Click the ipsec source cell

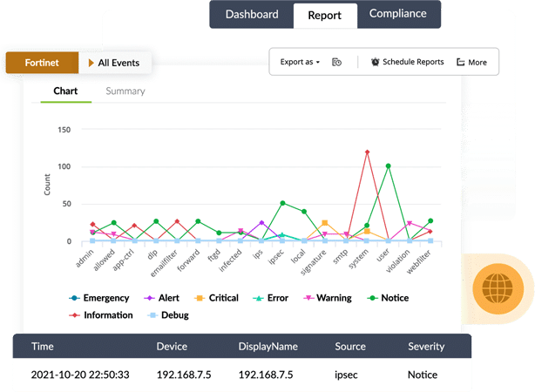point(346,375)
